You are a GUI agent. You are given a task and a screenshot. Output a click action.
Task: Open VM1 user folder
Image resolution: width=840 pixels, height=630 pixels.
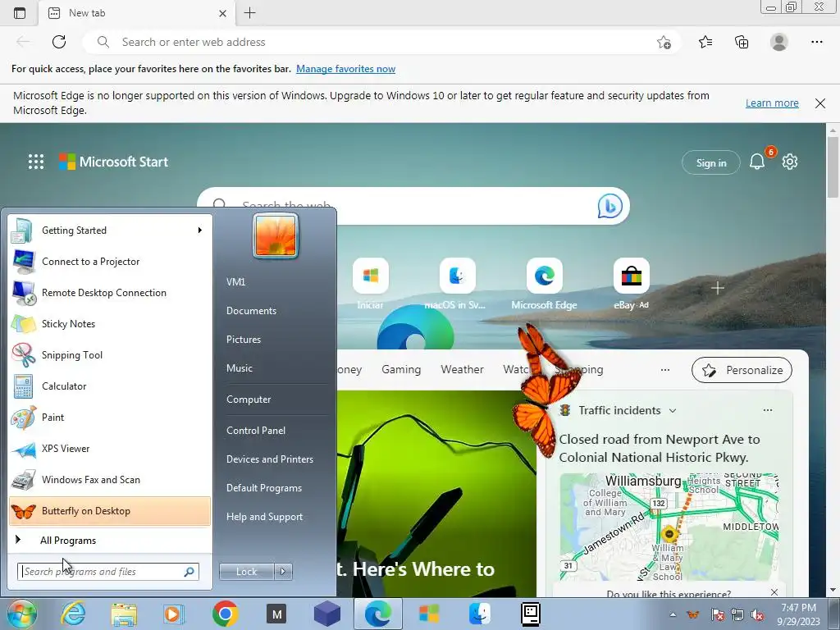tap(235, 282)
